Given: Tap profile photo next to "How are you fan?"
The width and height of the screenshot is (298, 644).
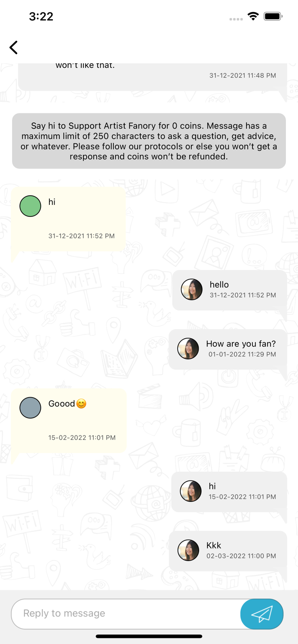Looking at the screenshot, I should point(188,348).
